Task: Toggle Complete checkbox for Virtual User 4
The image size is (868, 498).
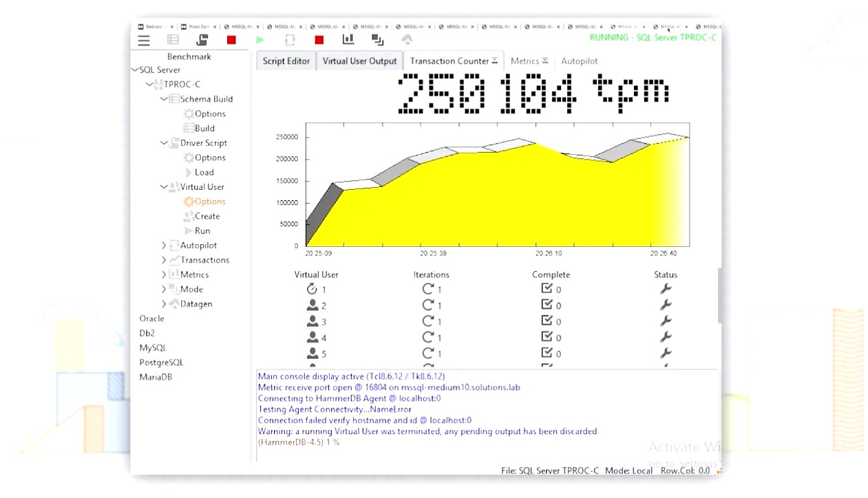Action: click(x=547, y=337)
